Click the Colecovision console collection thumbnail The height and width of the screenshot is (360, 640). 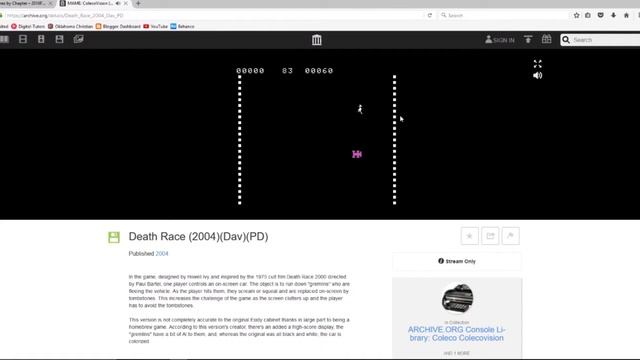click(x=457, y=298)
